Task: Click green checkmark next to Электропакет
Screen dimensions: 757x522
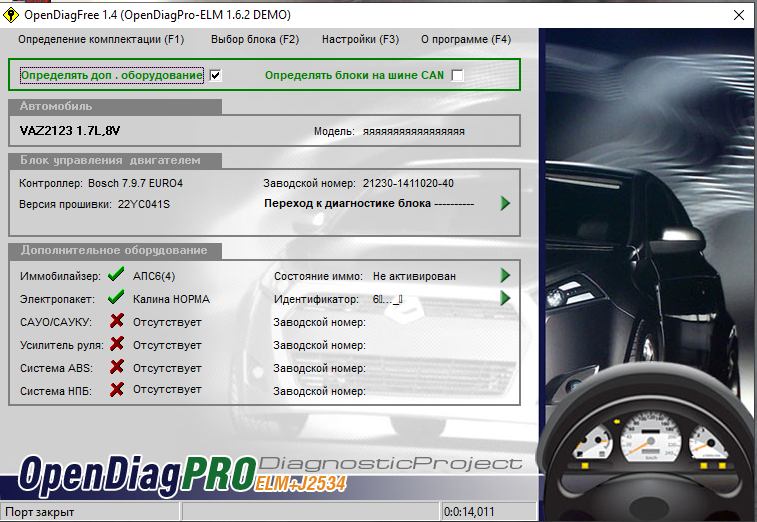Action: (116, 298)
